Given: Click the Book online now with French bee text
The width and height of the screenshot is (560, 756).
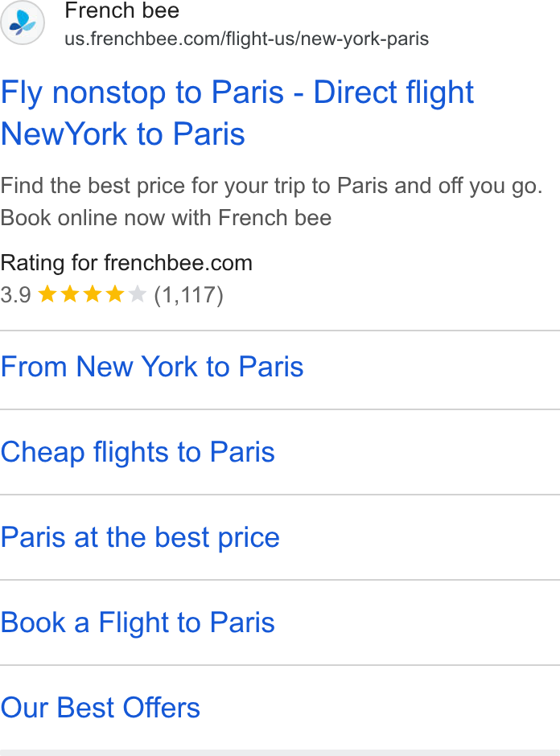Looking at the screenshot, I should point(166,217).
